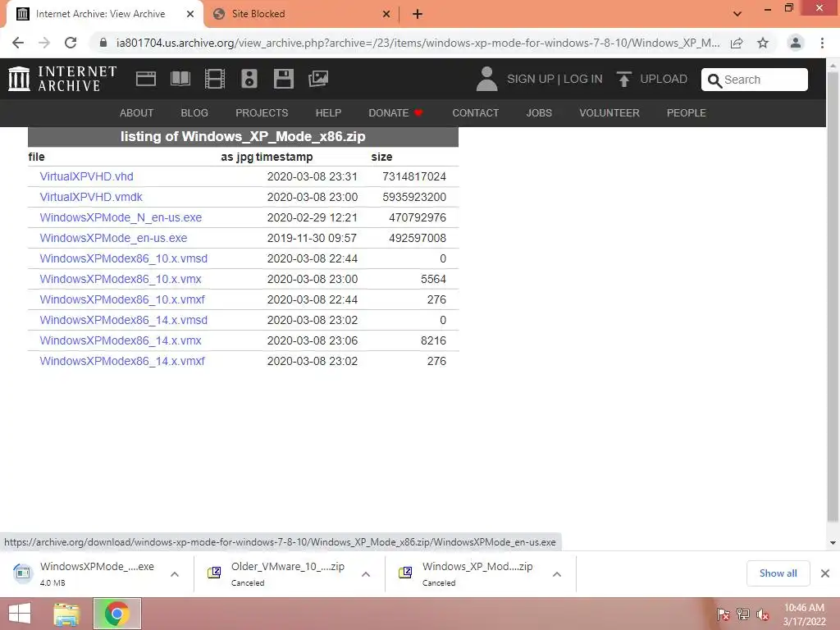Screen dimensions: 840x630
Task: Click the browser address bar URL
Action: [418, 43]
